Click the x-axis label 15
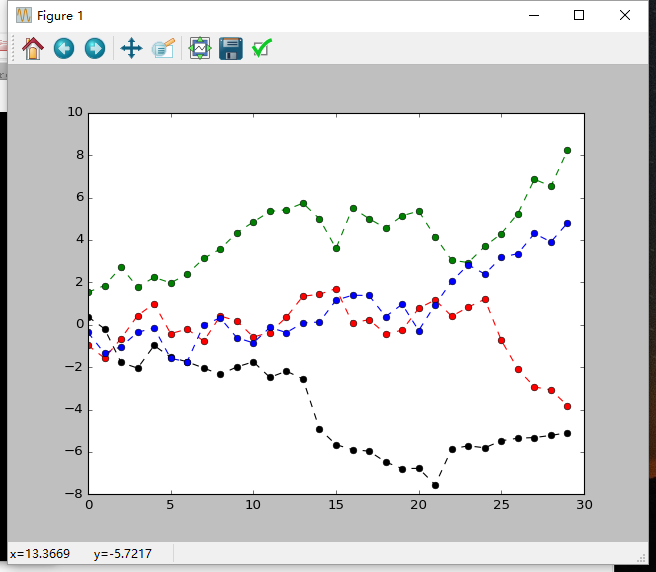 336,505
